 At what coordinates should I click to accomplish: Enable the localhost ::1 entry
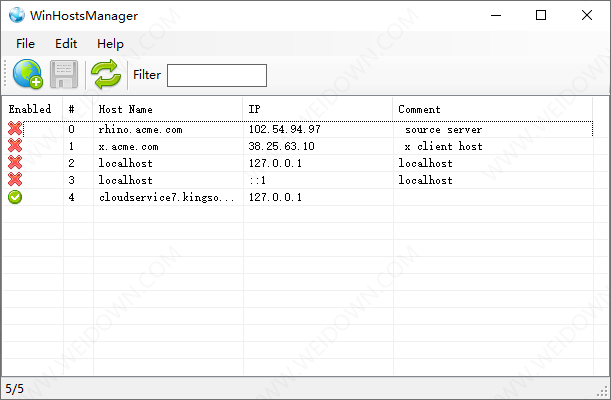tap(15, 180)
